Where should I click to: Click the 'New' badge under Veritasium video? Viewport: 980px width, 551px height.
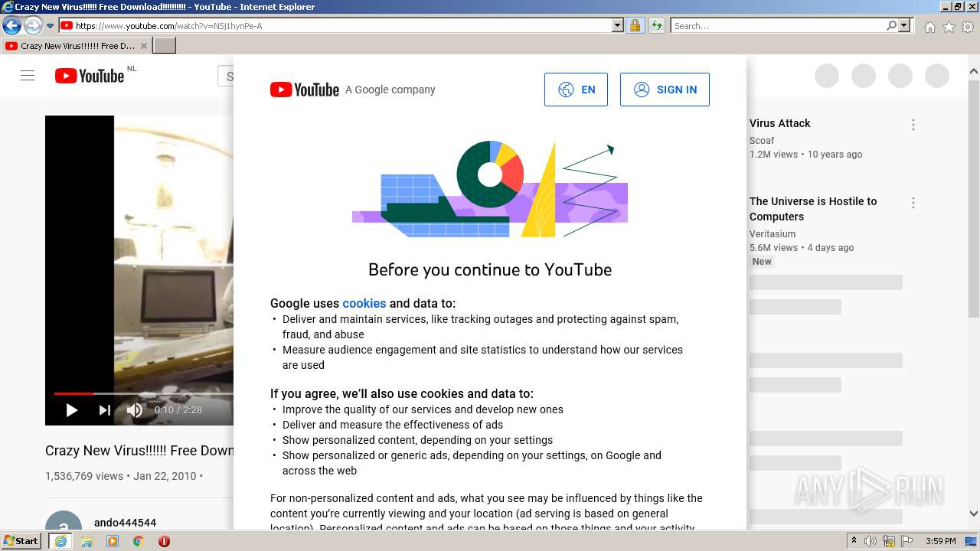[762, 262]
